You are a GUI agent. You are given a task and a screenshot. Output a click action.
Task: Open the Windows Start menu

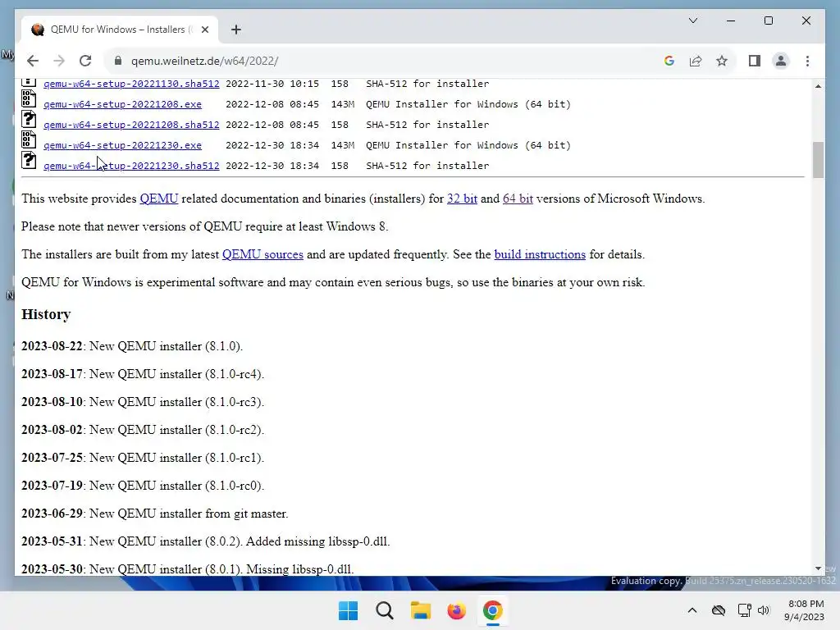coord(348,610)
